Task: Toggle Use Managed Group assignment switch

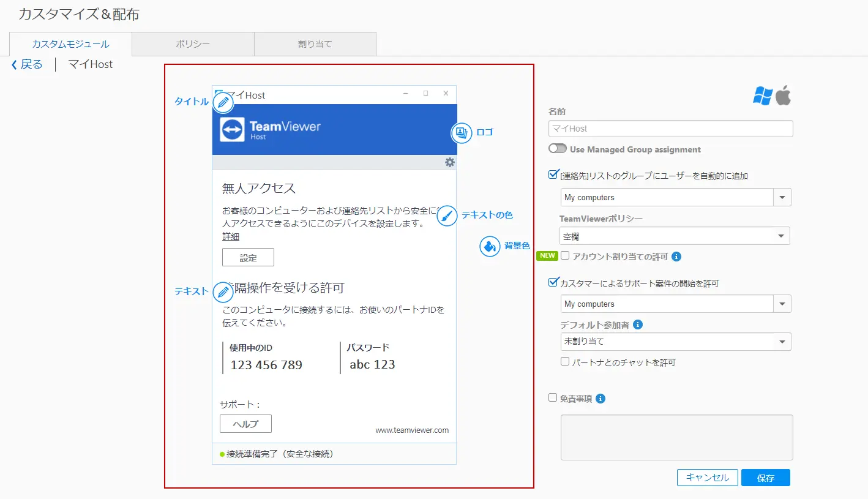Action: pyautogui.click(x=558, y=149)
